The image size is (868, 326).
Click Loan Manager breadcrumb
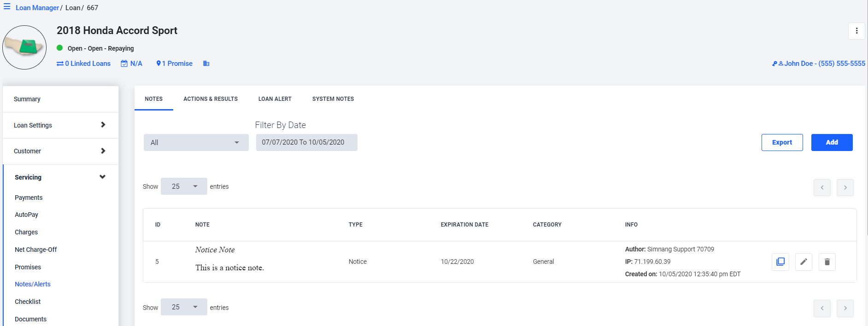point(37,8)
